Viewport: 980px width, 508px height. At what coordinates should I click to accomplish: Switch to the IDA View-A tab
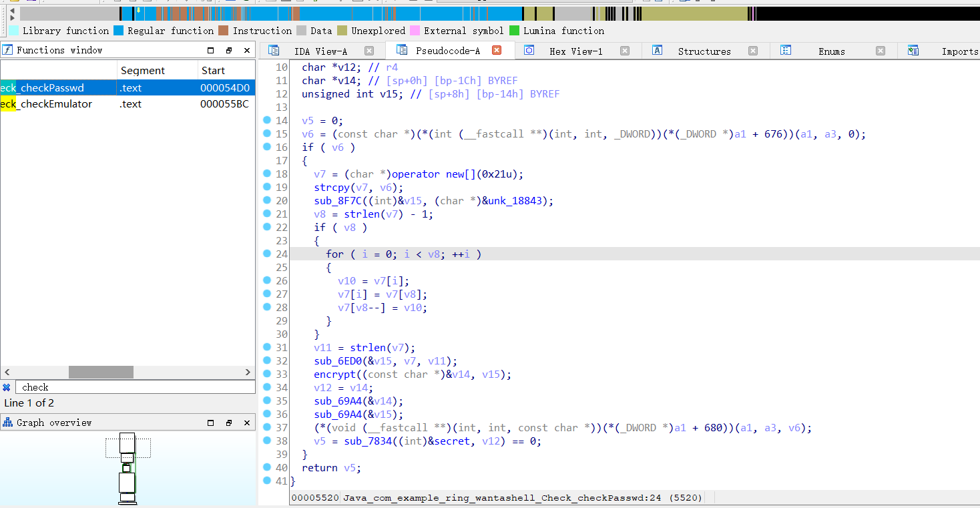coord(320,51)
